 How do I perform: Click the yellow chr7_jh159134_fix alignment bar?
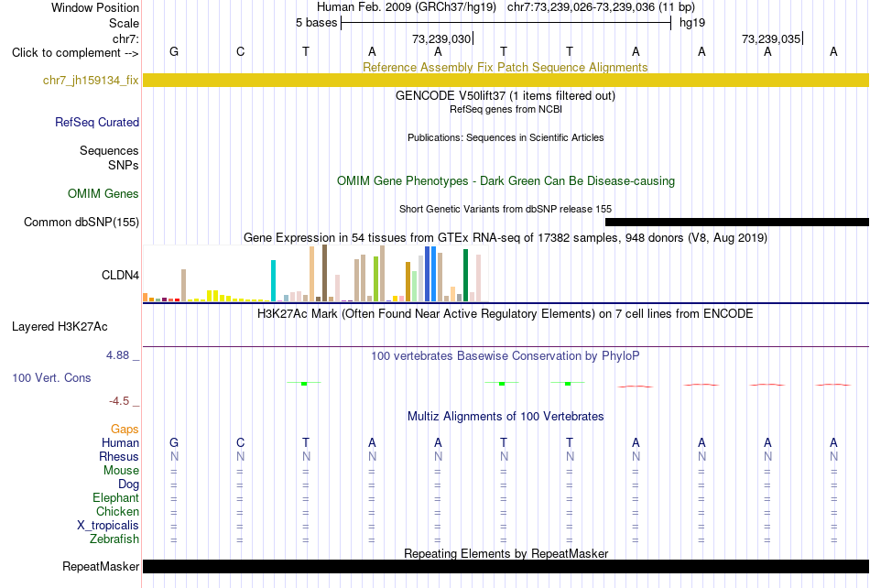tap(506, 80)
